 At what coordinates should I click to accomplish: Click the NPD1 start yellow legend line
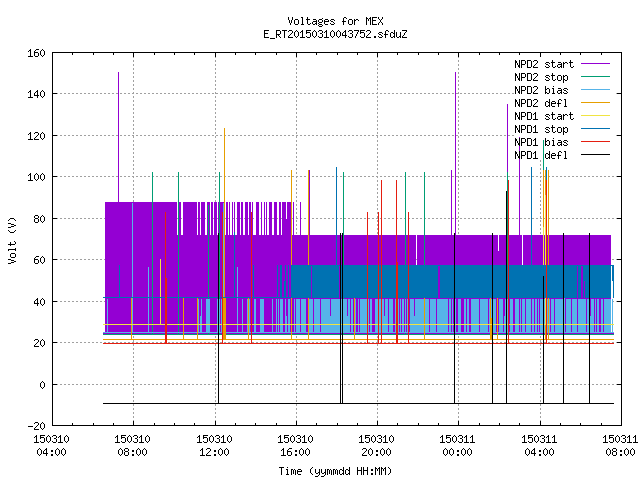(x=595, y=116)
